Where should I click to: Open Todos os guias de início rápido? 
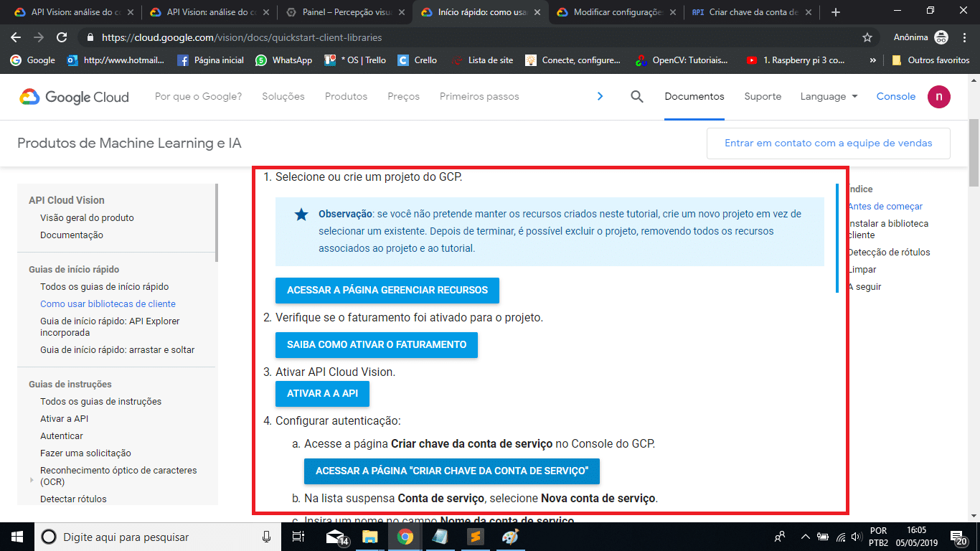point(105,286)
